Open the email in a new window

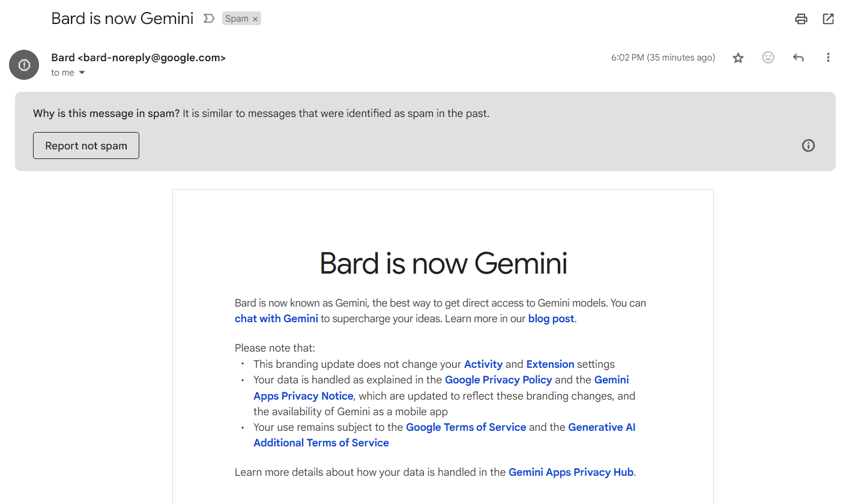click(828, 19)
